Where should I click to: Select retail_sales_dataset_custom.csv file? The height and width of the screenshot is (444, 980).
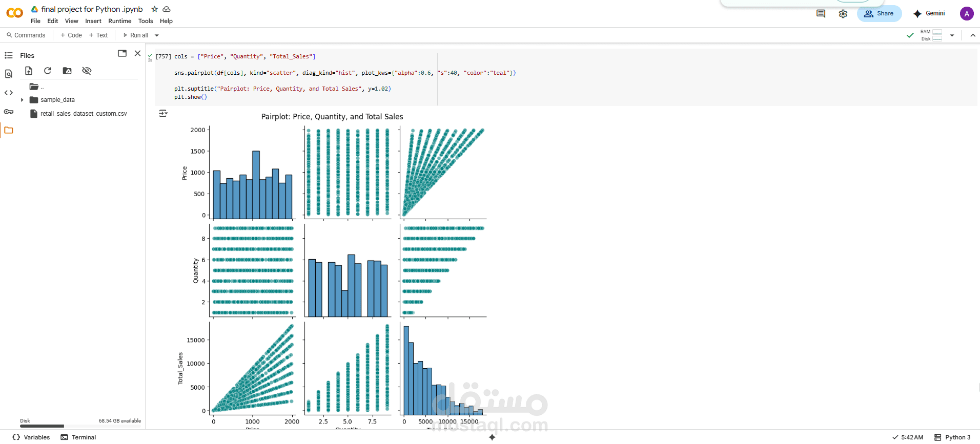click(78, 114)
